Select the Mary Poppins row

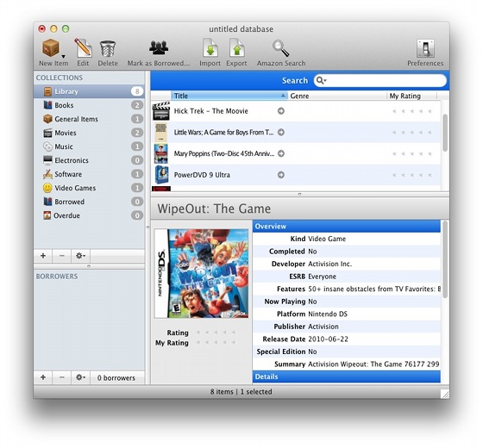click(296, 153)
